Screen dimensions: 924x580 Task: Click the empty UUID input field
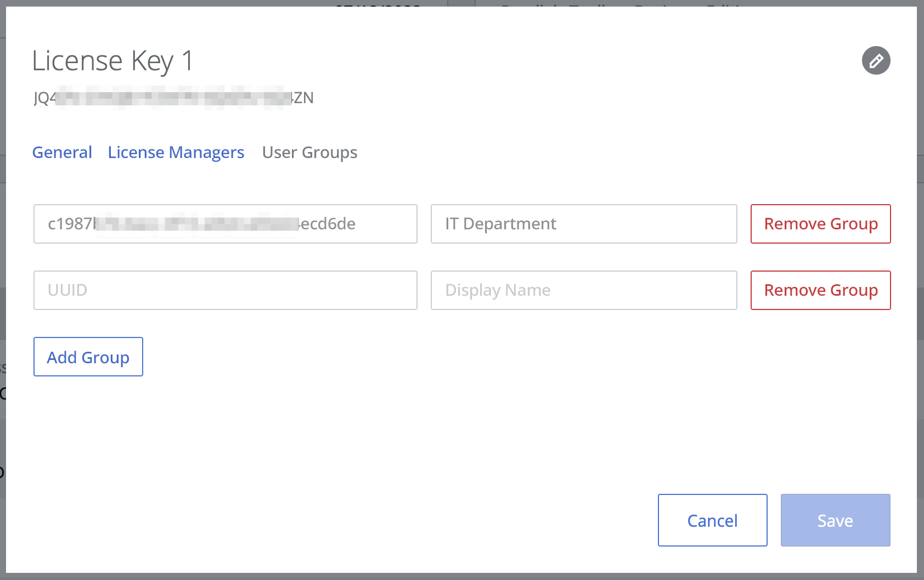[226, 290]
